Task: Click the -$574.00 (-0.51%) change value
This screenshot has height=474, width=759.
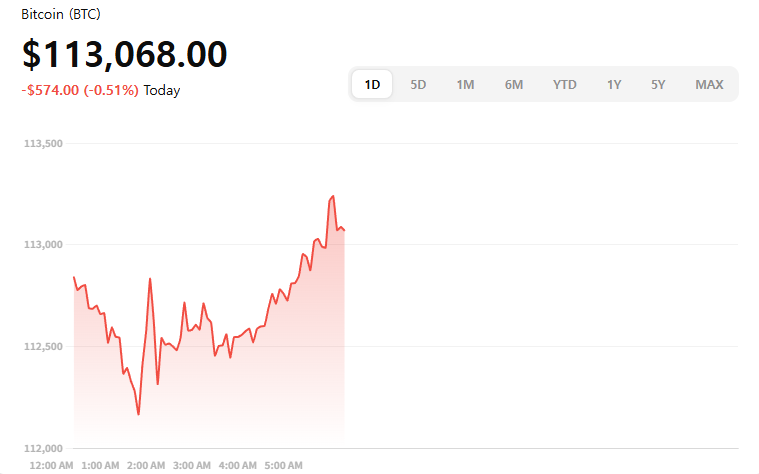Action: (x=80, y=90)
